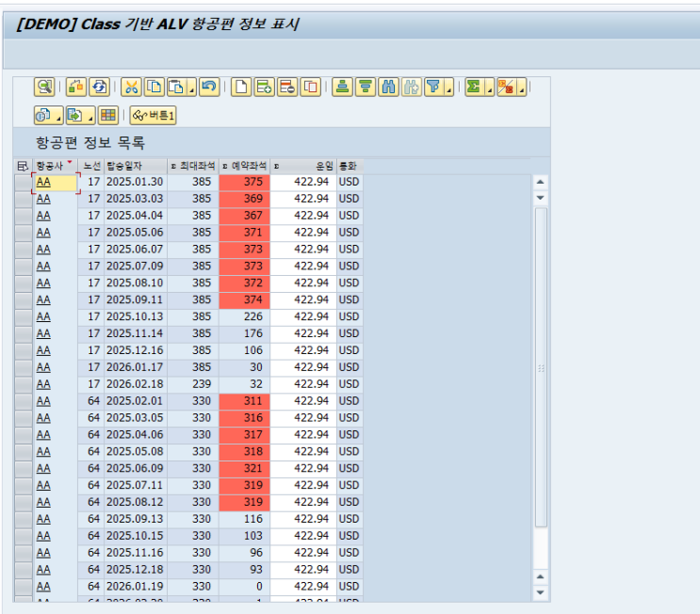Screen dimensions: 700x614
Task: Select the 예약좌석 column header
Action: 245,167
